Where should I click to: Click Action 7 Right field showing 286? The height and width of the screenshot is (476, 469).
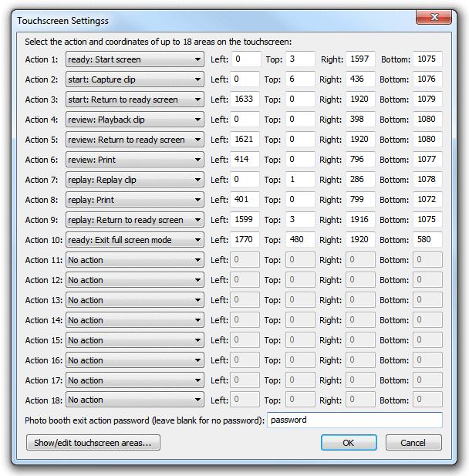361,179
